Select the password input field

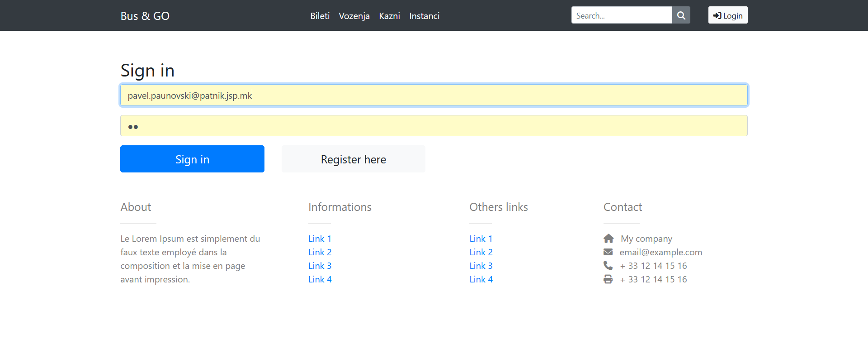click(434, 126)
